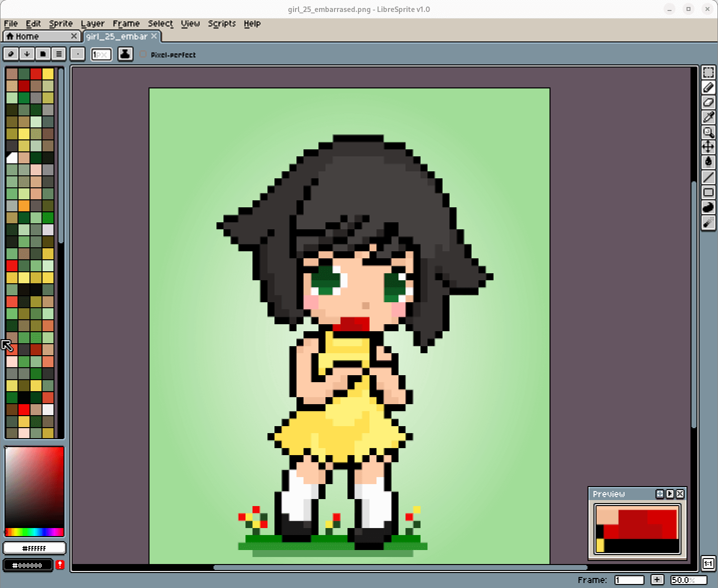Viewport: 718px width, 588px height.
Task: Switch to the Line tool
Action: (x=708, y=177)
